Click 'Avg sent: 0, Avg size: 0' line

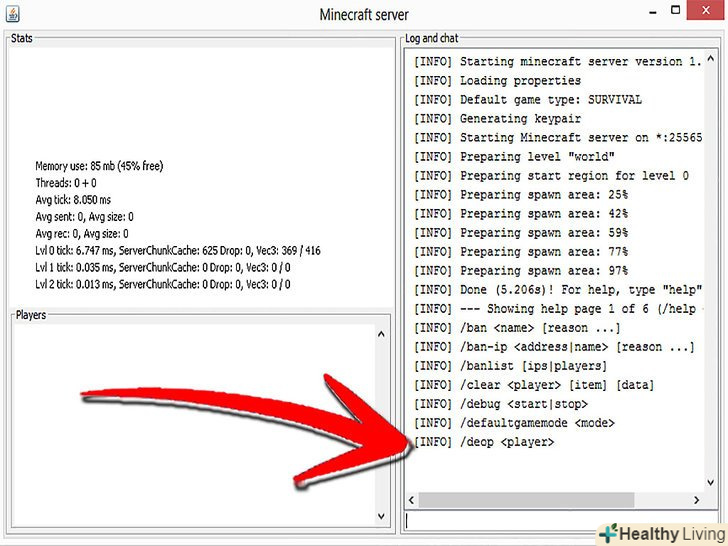(x=84, y=216)
